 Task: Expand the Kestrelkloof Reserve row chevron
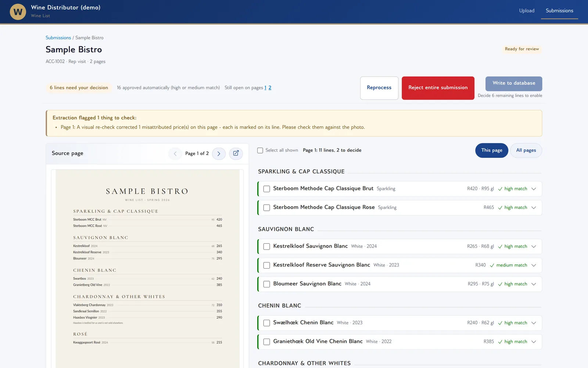tap(534, 265)
